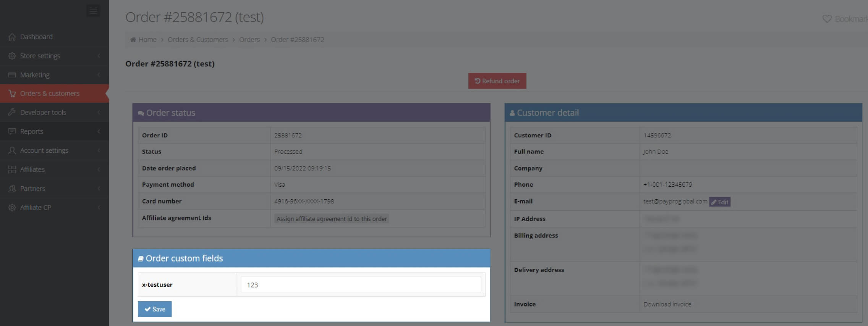Click the Customer detail person icon
The image size is (868, 326).
point(512,113)
